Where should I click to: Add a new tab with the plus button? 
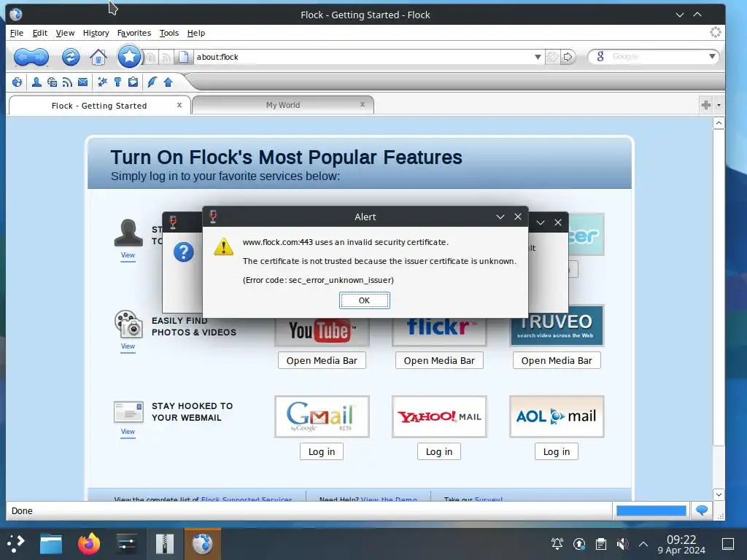706,105
